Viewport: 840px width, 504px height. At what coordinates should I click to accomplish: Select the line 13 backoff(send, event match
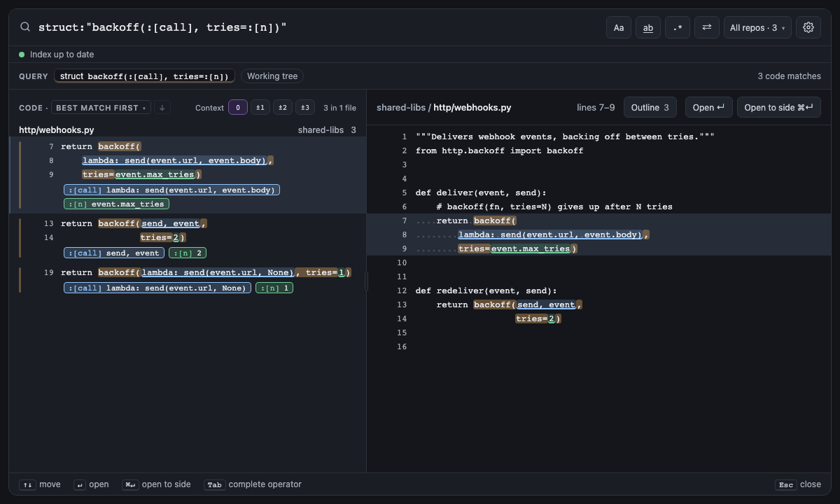click(x=188, y=238)
